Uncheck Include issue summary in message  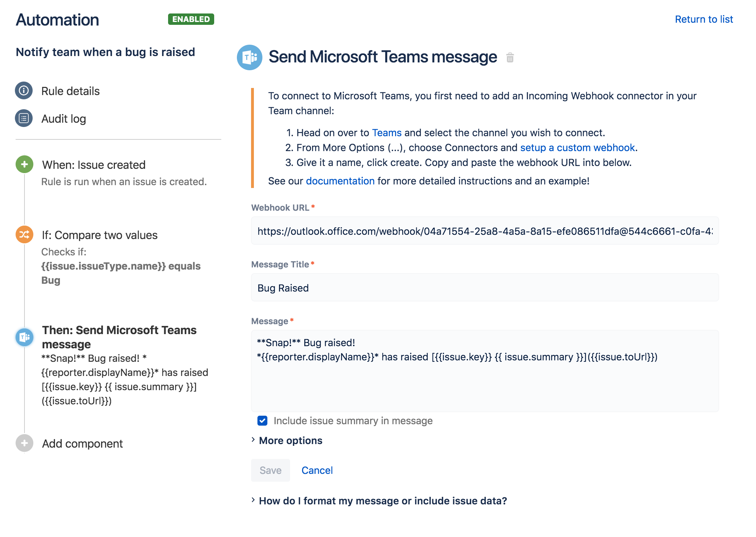click(262, 421)
